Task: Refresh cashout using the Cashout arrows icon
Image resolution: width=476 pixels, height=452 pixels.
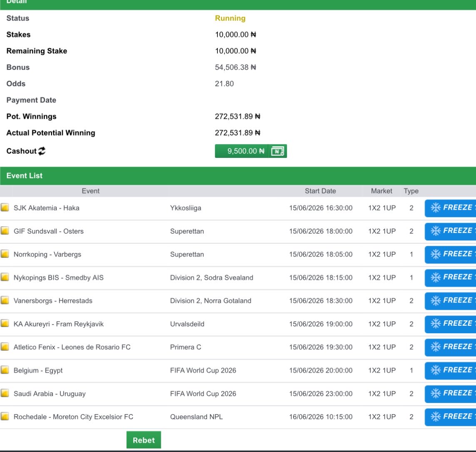Action: tap(42, 151)
